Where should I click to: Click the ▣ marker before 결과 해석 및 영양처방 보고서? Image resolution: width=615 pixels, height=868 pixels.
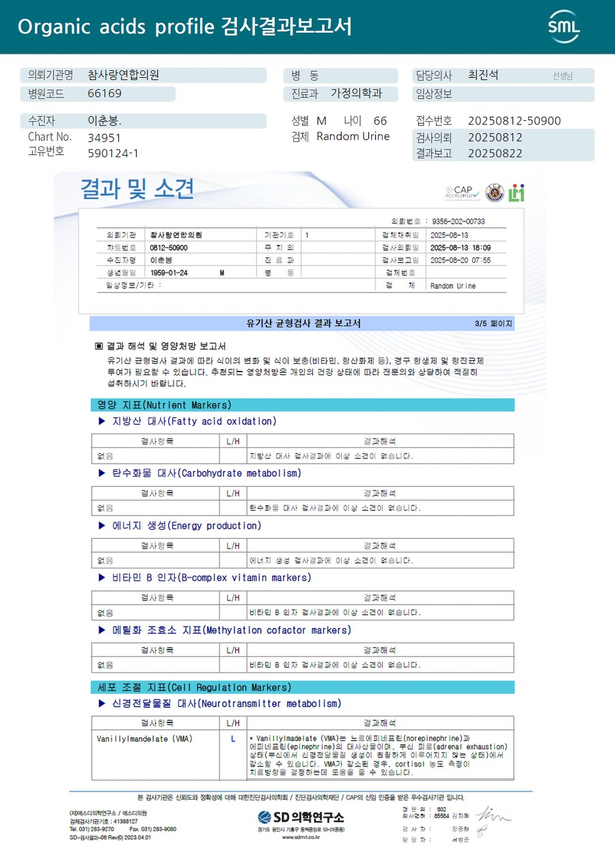click(99, 346)
